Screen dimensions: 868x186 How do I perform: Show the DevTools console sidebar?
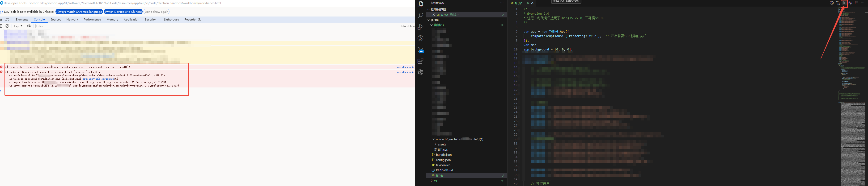[x=1, y=26]
